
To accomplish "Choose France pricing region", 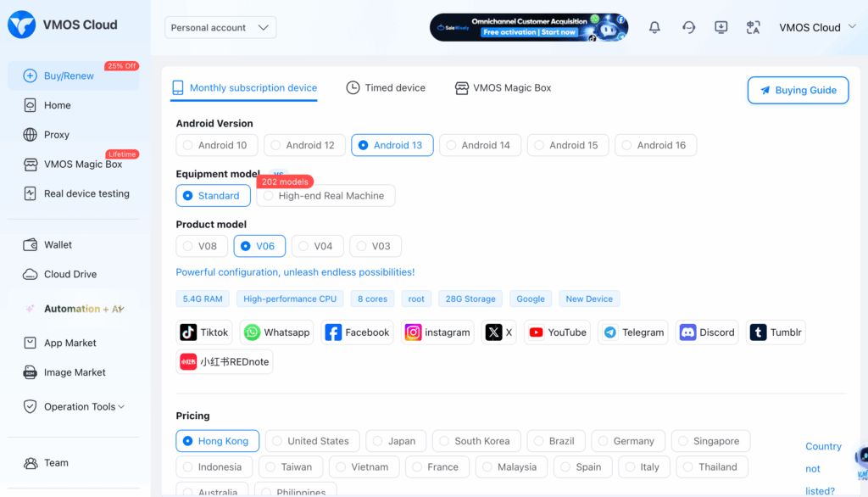I will tap(437, 467).
